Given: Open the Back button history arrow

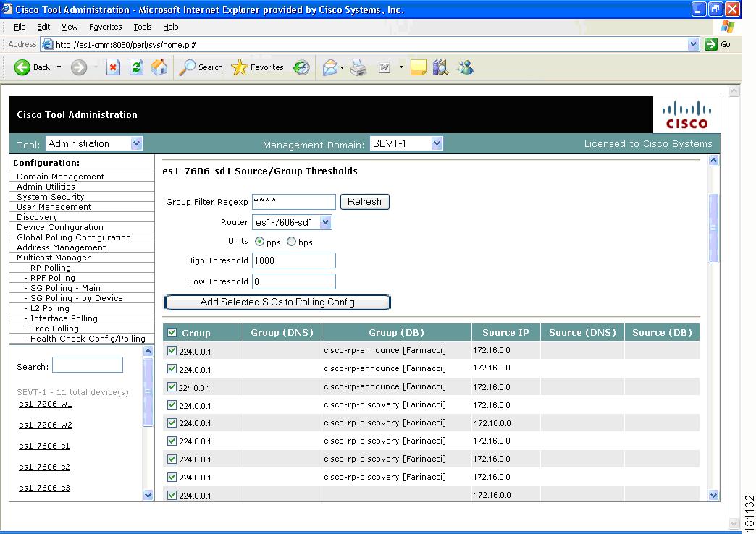Looking at the screenshot, I should (x=59, y=67).
